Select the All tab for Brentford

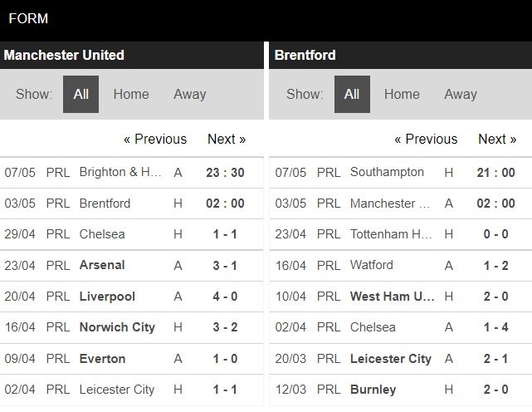(x=352, y=94)
